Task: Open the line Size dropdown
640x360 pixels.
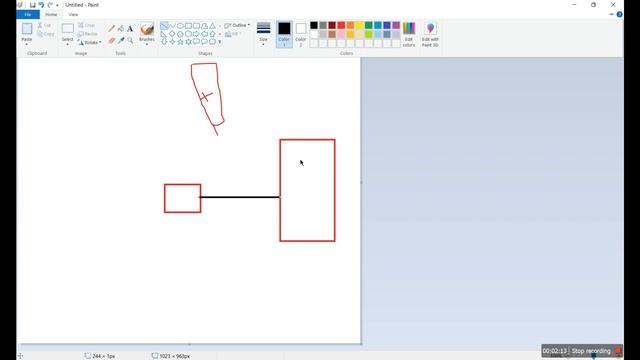Action: [264, 34]
